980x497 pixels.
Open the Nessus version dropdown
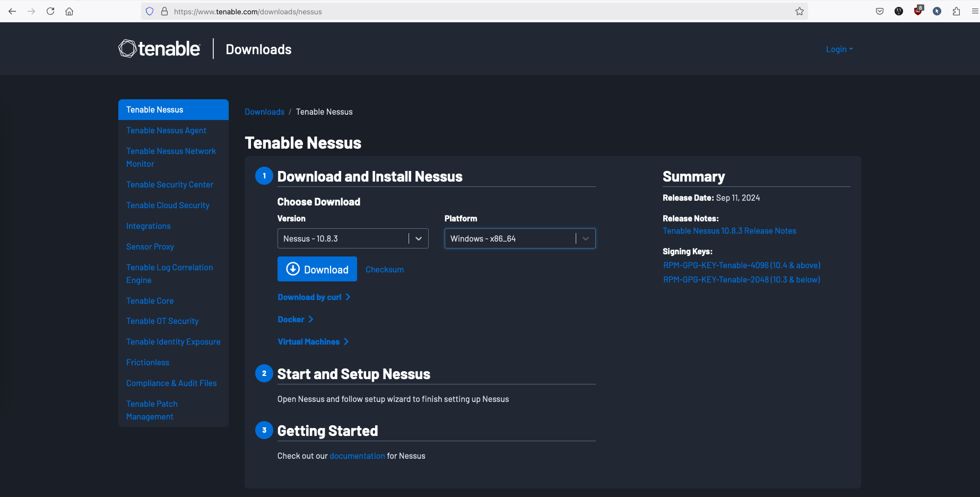tap(353, 238)
